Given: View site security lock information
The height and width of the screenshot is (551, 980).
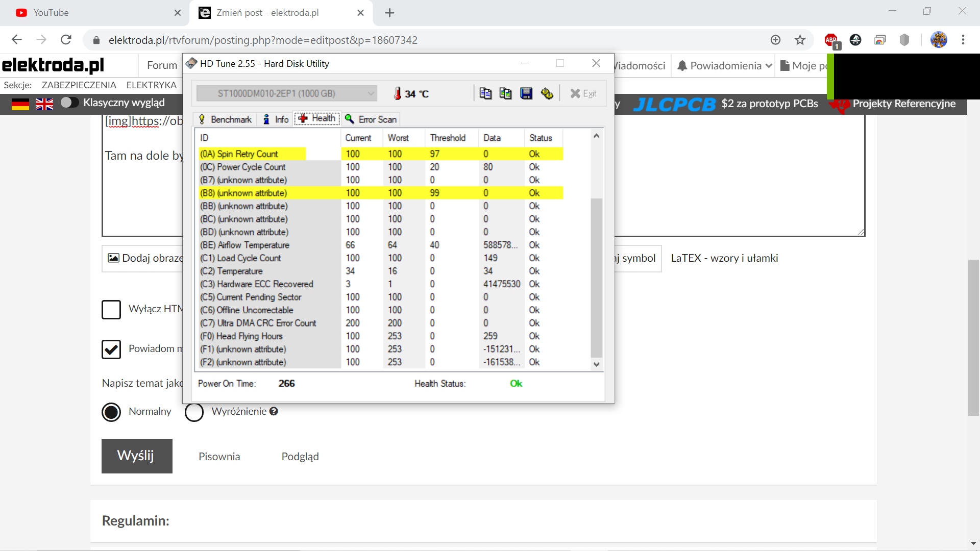Looking at the screenshot, I should click(x=96, y=40).
